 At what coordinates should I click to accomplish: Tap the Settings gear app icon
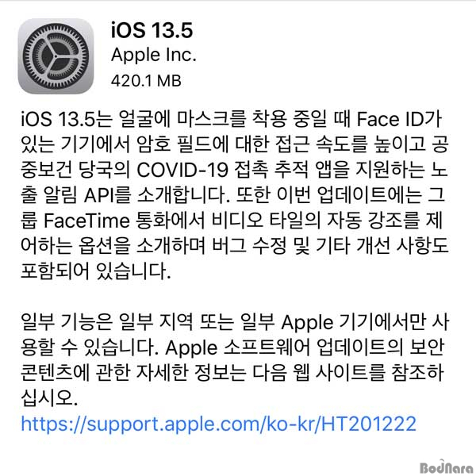click(x=56, y=56)
